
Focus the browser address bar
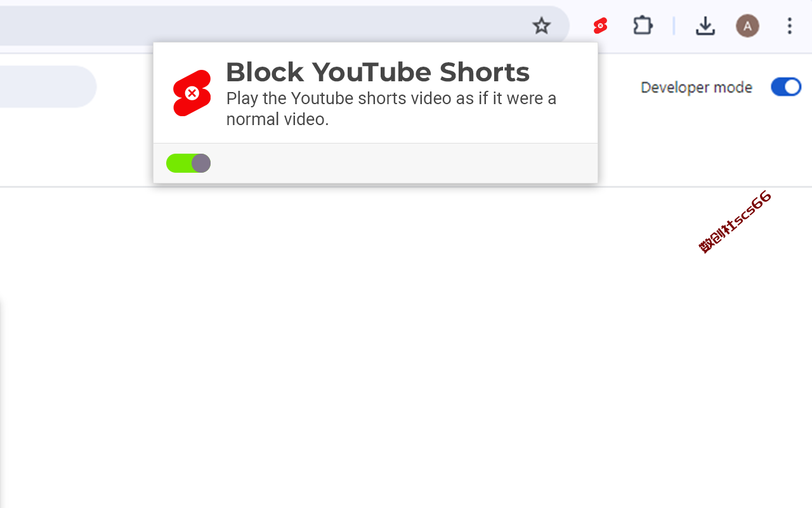tap(260, 26)
